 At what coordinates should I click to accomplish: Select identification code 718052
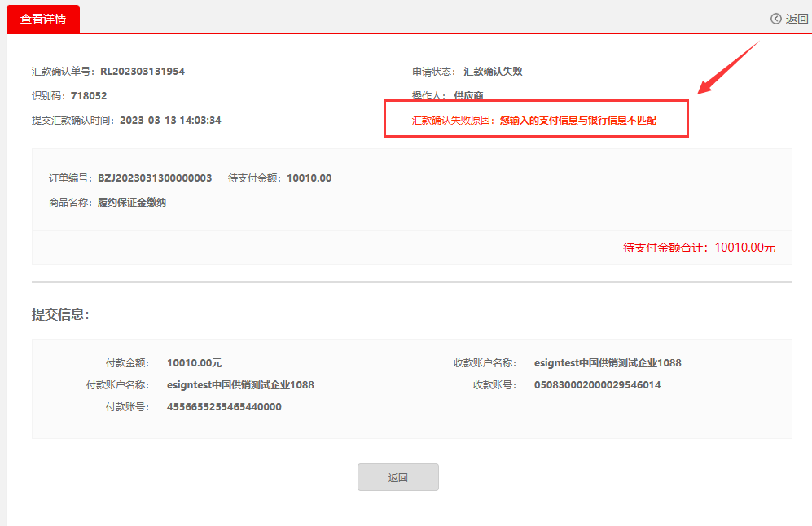point(89,96)
